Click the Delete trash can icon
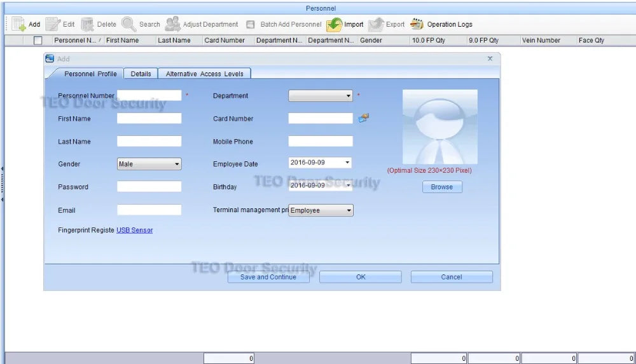This screenshot has width=636, height=364. point(88,25)
